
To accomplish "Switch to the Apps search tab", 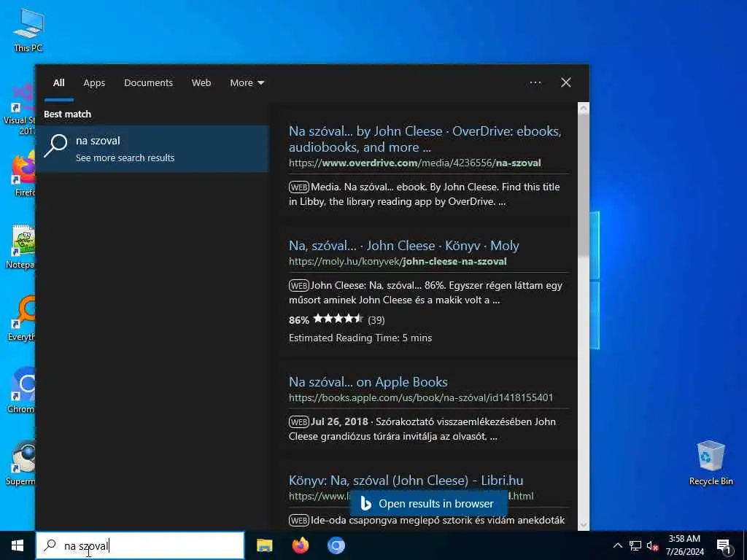I will (94, 83).
